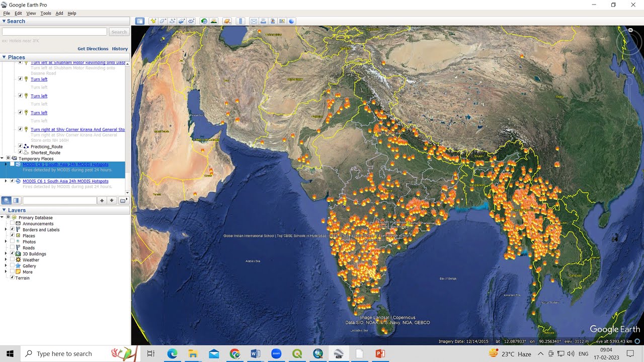Screen dimensions: 644x362
Task: Enable the Weather layer checkbox
Action: 12,260
